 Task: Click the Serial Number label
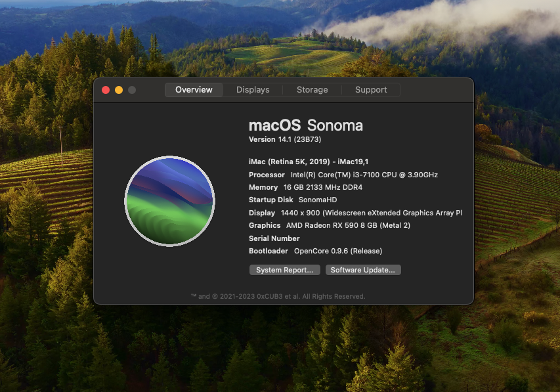tap(274, 238)
